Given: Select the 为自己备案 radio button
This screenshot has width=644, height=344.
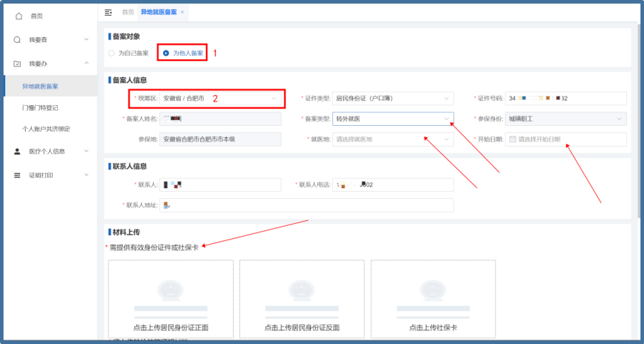Looking at the screenshot, I should pyautogui.click(x=112, y=53).
